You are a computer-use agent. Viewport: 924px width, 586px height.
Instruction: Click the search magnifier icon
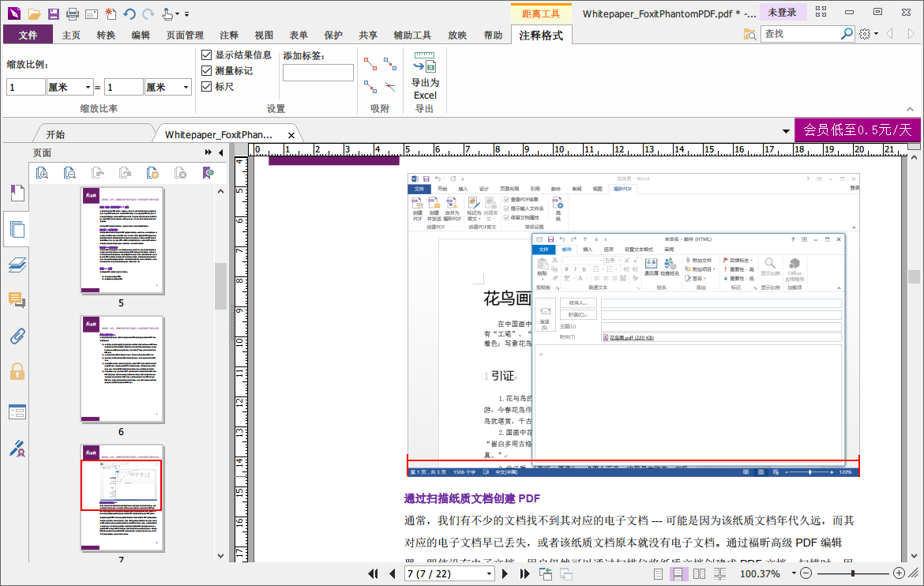pos(847,34)
